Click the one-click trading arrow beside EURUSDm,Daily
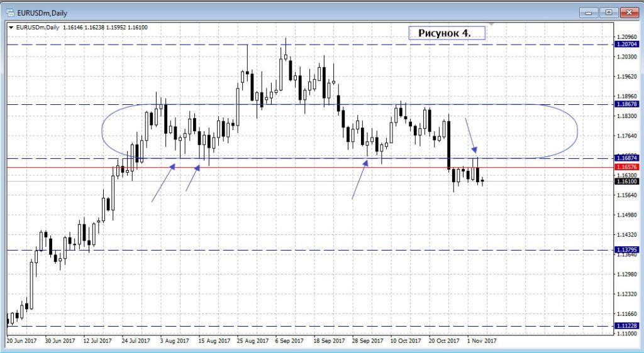 (11, 27)
